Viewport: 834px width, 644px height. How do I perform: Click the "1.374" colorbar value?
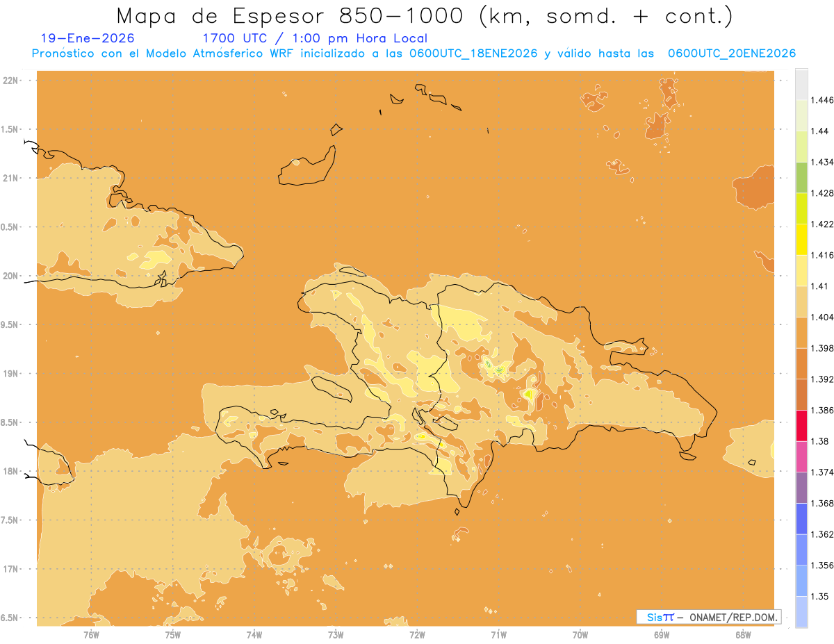(821, 472)
